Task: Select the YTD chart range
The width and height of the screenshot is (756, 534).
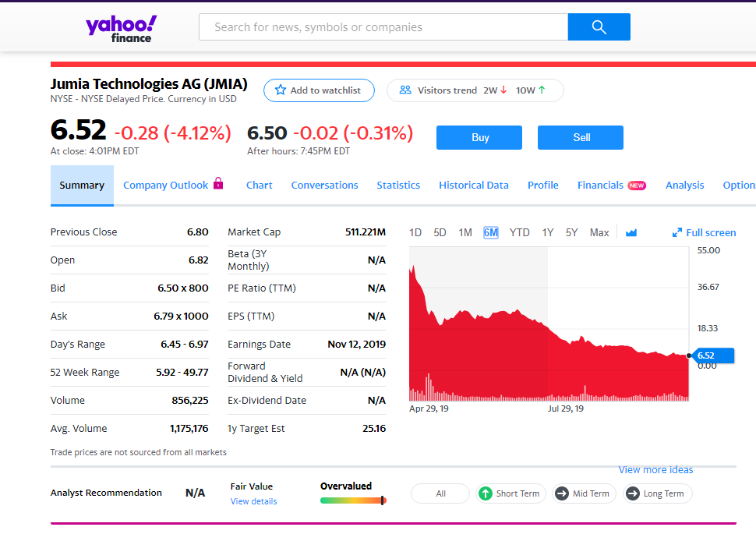Action: click(x=519, y=232)
